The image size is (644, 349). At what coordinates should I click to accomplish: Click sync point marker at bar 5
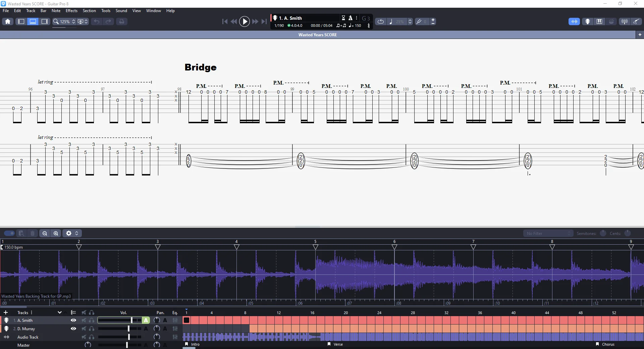click(315, 247)
